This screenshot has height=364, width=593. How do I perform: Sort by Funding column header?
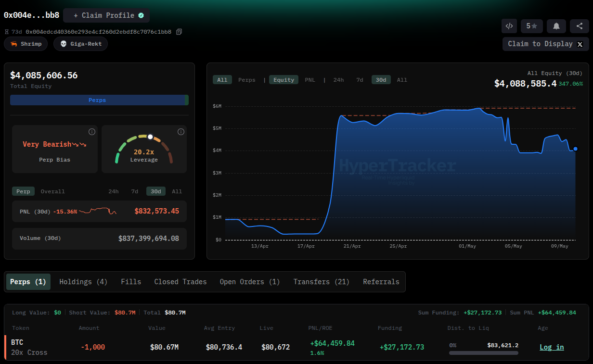(x=390, y=328)
